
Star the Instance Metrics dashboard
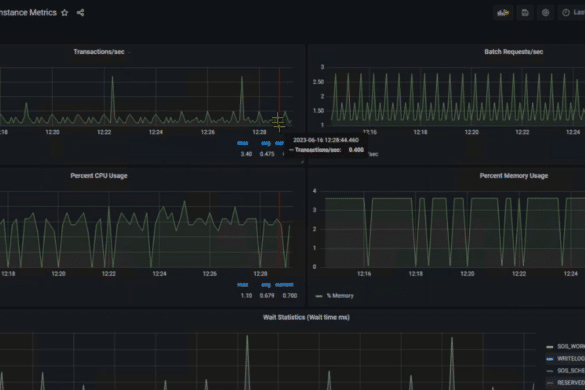[65, 13]
